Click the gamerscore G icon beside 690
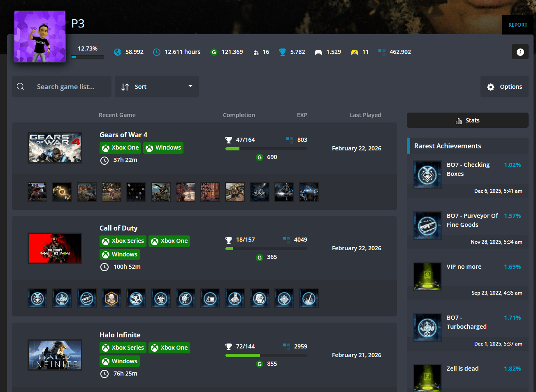 pos(260,157)
